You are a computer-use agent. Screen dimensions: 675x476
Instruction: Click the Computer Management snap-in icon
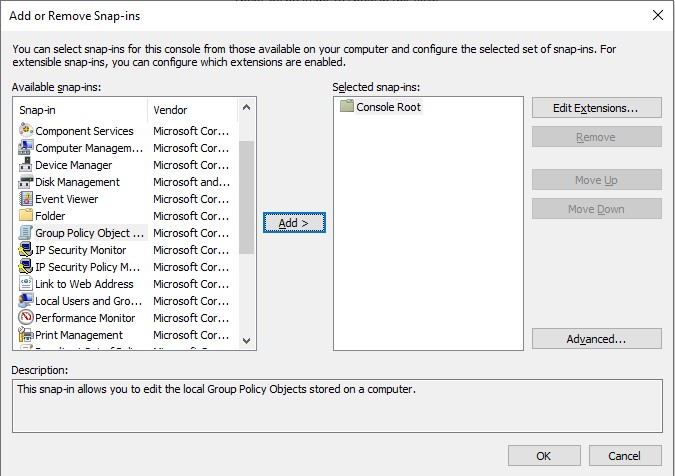26,147
